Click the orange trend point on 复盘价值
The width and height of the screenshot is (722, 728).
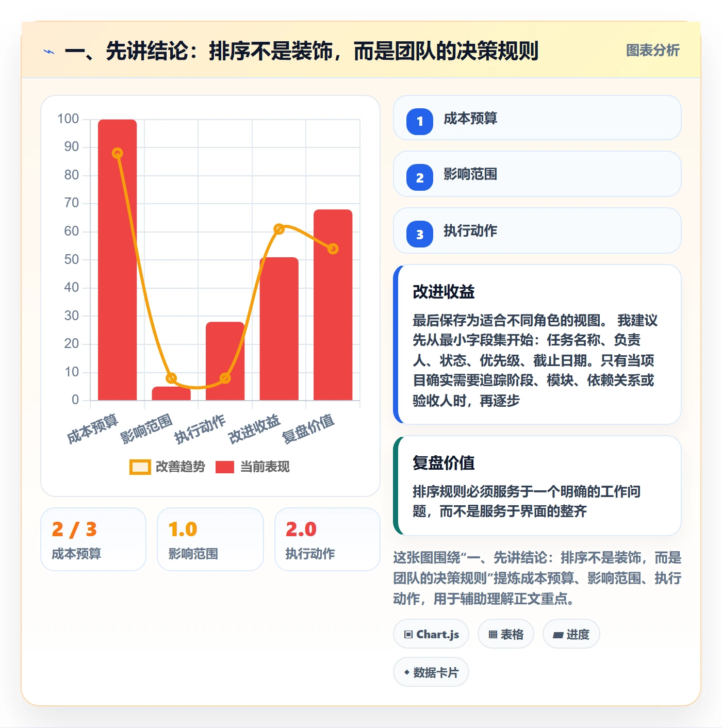pyautogui.click(x=333, y=249)
